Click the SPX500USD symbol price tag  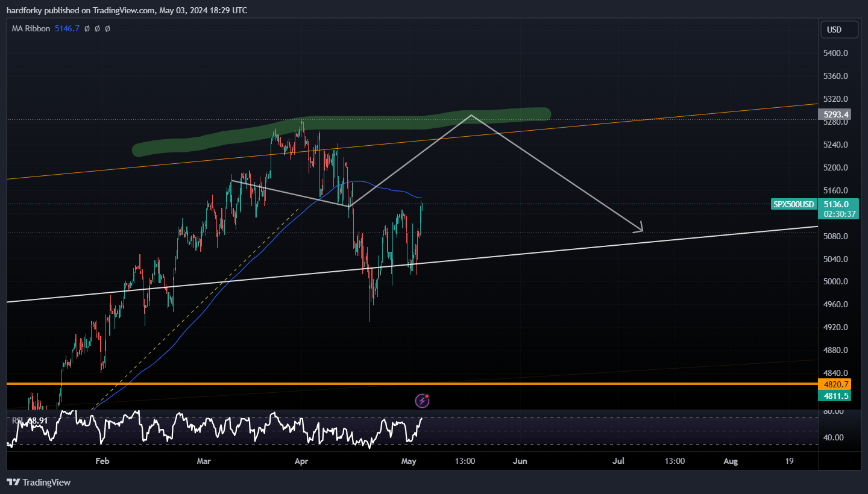(x=794, y=204)
